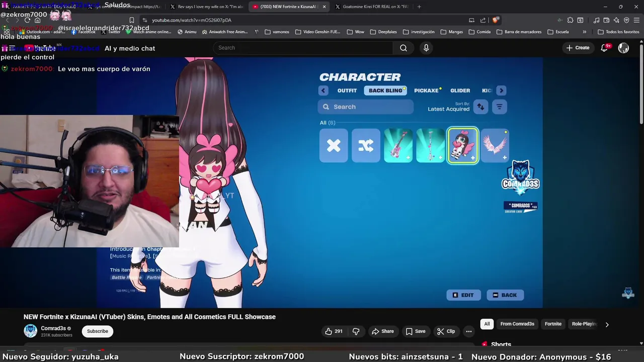Viewport: 644px width, 362px height.
Task: Open more actions three-dot menu under video
Action: (468, 331)
